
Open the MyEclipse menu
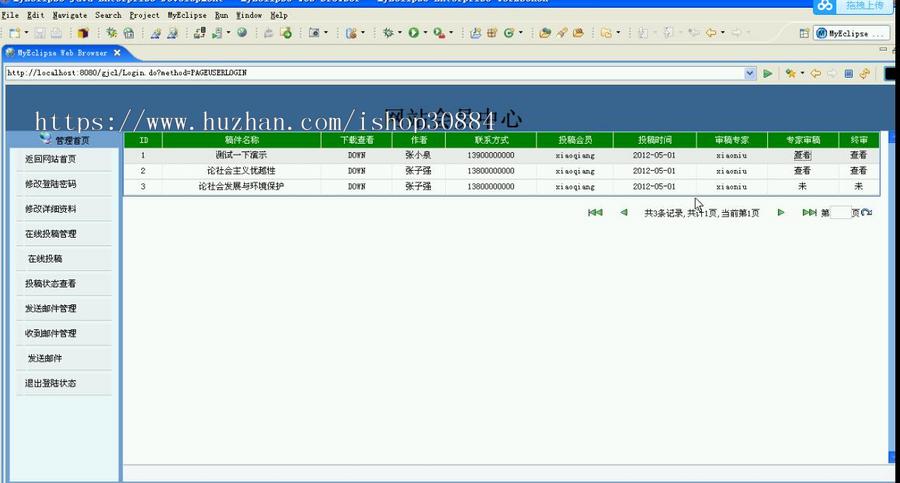[187, 16]
